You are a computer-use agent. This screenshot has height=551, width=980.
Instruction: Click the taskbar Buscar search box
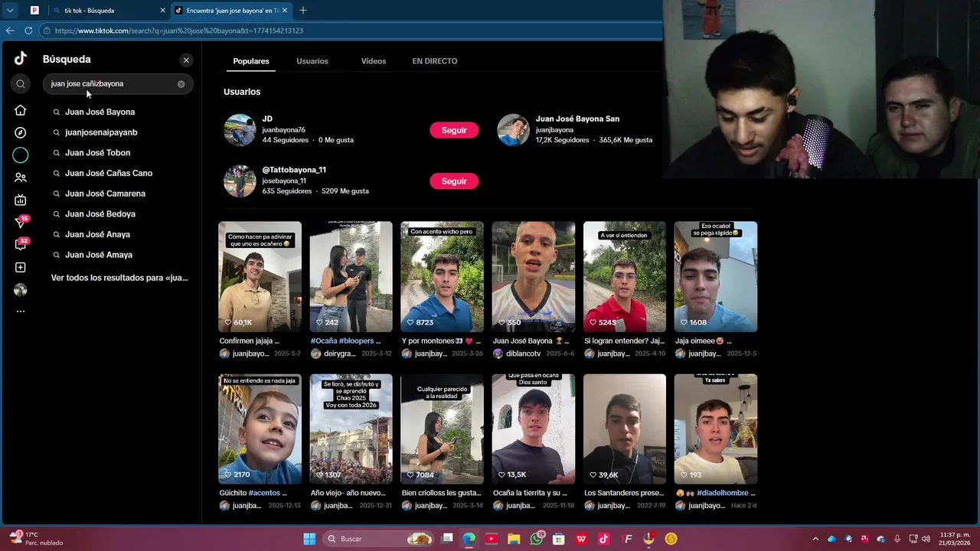click(378, 539)
